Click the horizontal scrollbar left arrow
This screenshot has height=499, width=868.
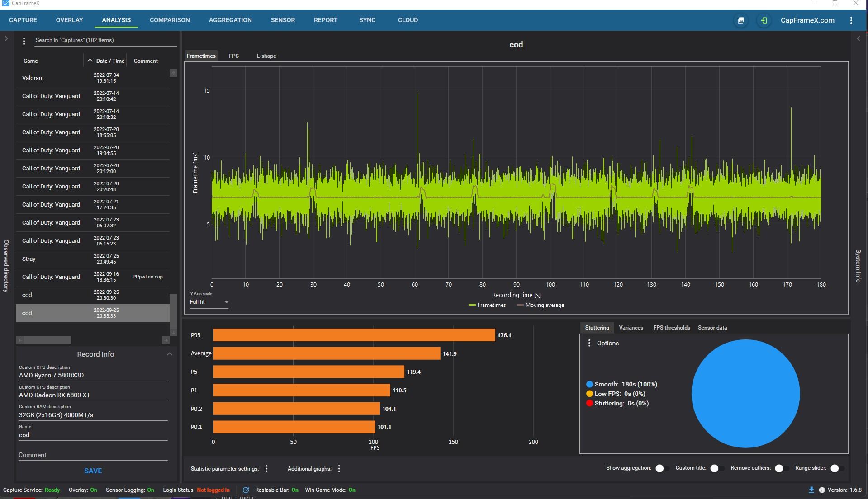(x=20, y=340)
